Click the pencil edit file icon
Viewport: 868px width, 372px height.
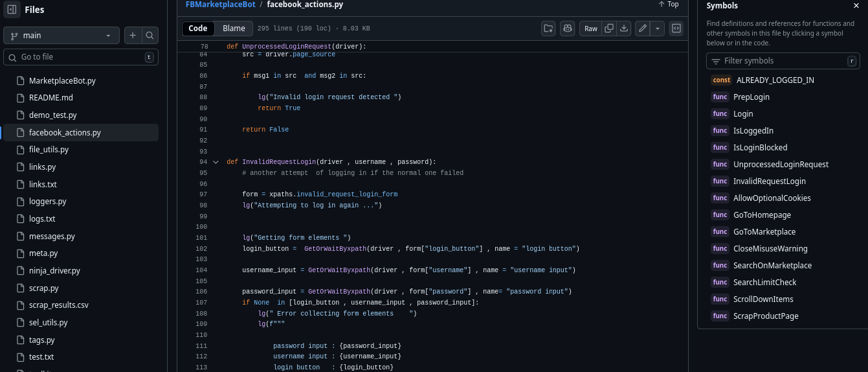[642, 29]
